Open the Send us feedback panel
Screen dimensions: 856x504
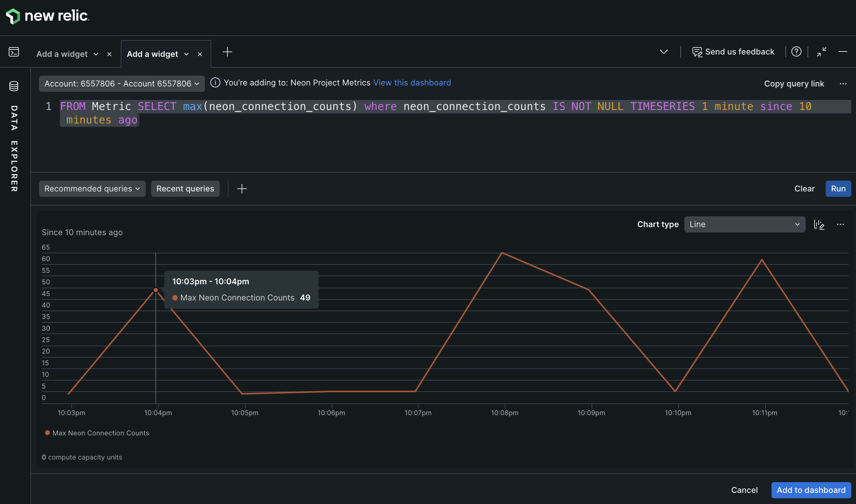coord(733,51)
